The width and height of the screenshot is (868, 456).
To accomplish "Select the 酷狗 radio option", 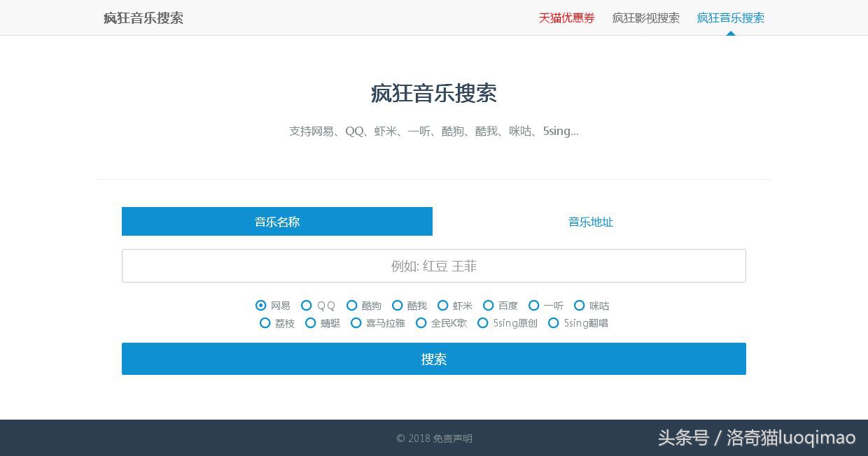I will point(352,306).
